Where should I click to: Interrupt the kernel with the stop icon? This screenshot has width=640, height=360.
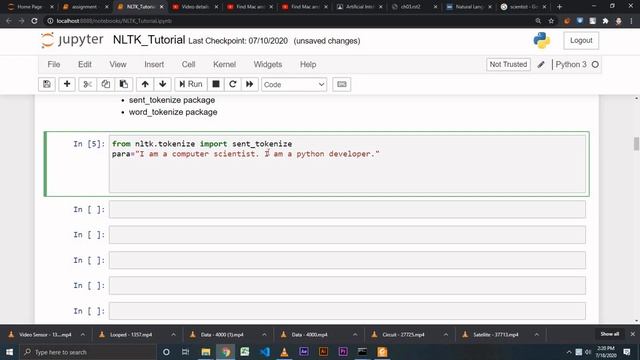click(x=216, y=84)
